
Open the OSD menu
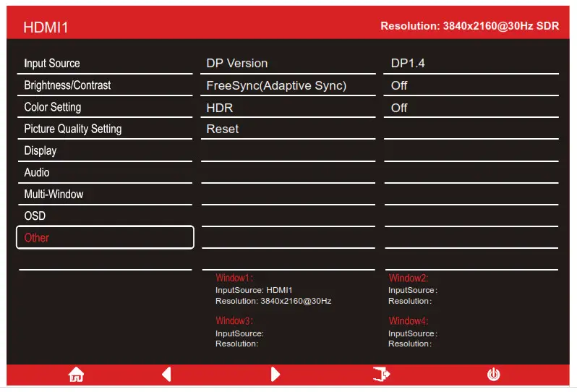[105, 216]
